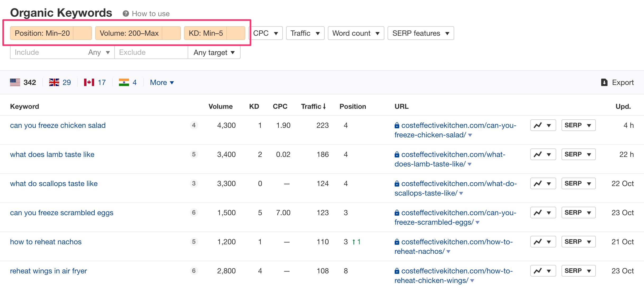Open history chart for lamb taste row
The image size is (644, 289).
pyautogui.click(x=543, y=154)
